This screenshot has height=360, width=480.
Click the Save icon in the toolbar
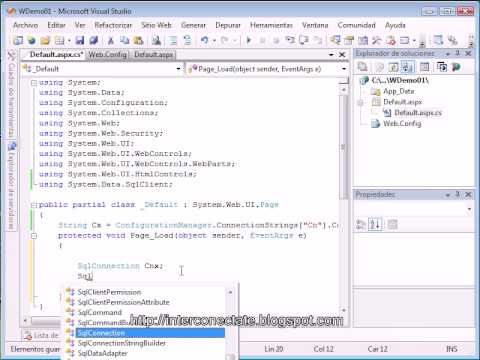(x=80, y=40)
